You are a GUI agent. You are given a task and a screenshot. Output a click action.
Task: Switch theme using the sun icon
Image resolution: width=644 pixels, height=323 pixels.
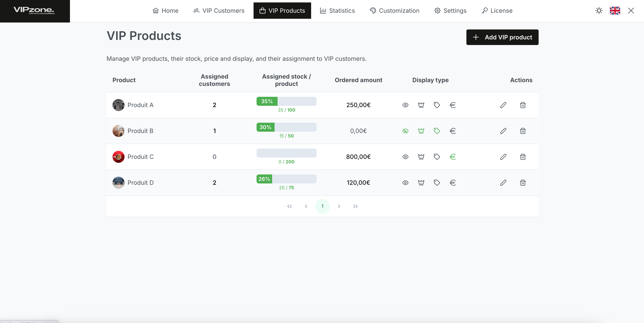click(599, 11)
